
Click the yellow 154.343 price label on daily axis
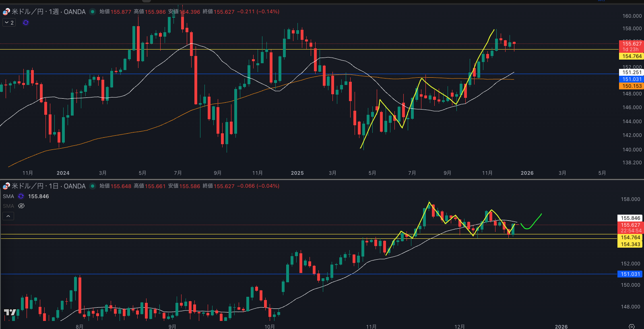point(630,244)
